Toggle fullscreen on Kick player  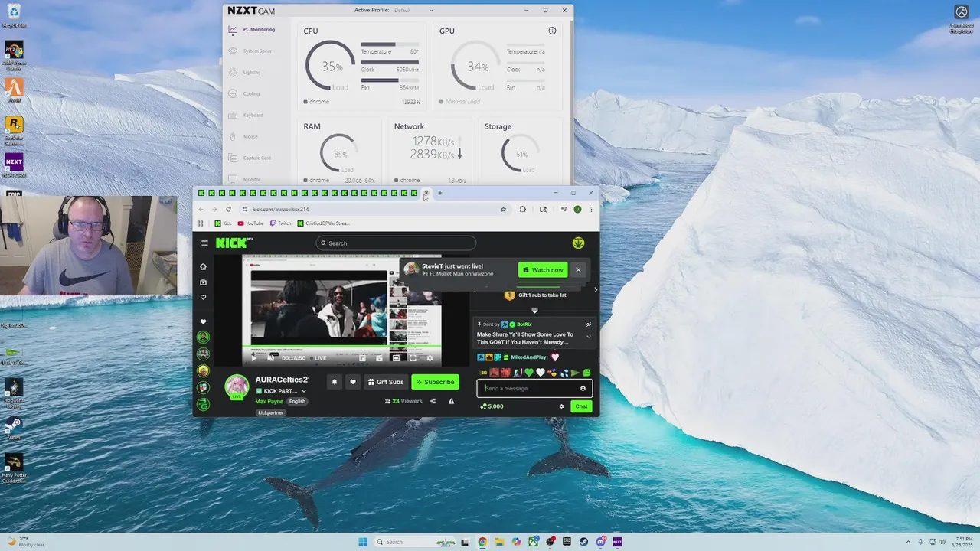(x=413, y=357)
